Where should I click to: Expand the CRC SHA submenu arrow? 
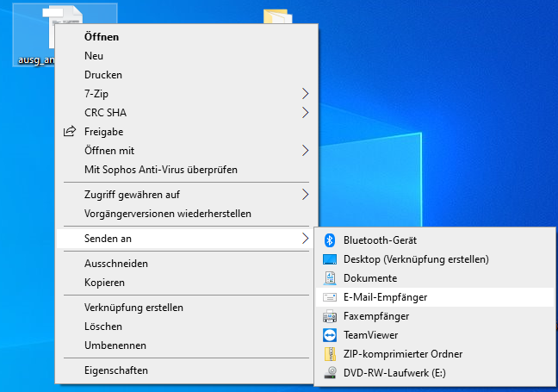point(305,113)
